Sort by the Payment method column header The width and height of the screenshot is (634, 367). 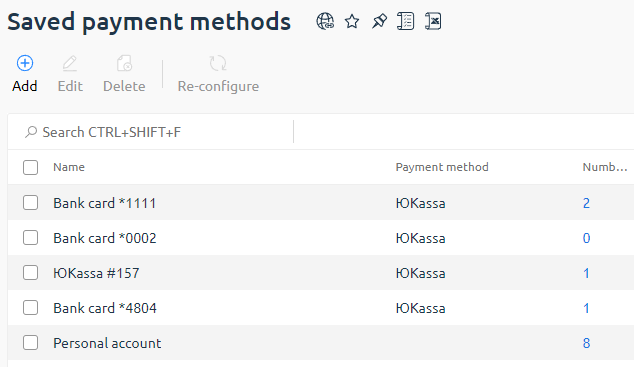point(442,167)
